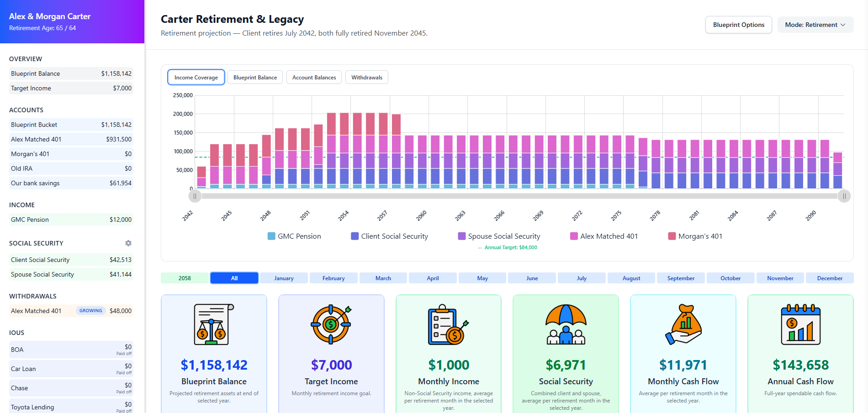Toggle Client Social Security legend series
Screen dimensions: 868x413
point(389,236)
